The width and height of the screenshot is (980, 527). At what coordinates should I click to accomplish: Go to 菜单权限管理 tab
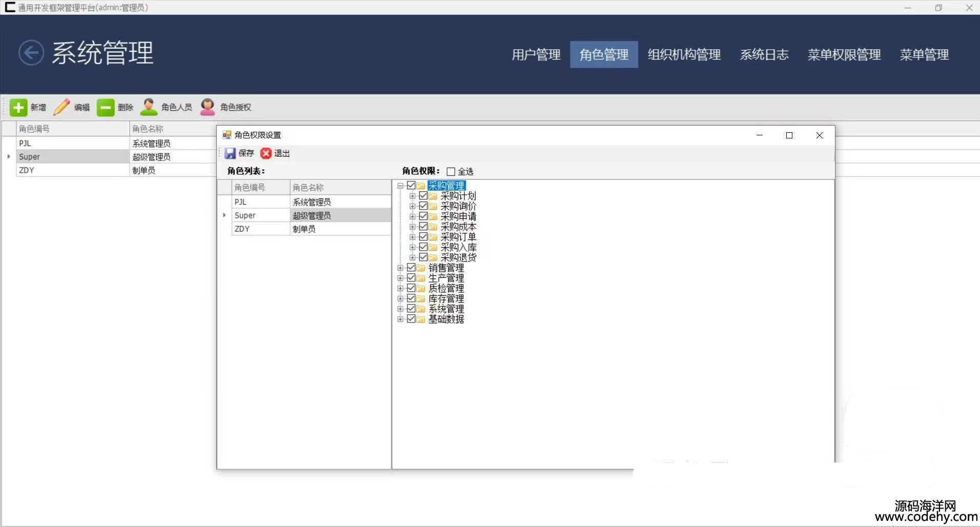click(x=844, y=54)
